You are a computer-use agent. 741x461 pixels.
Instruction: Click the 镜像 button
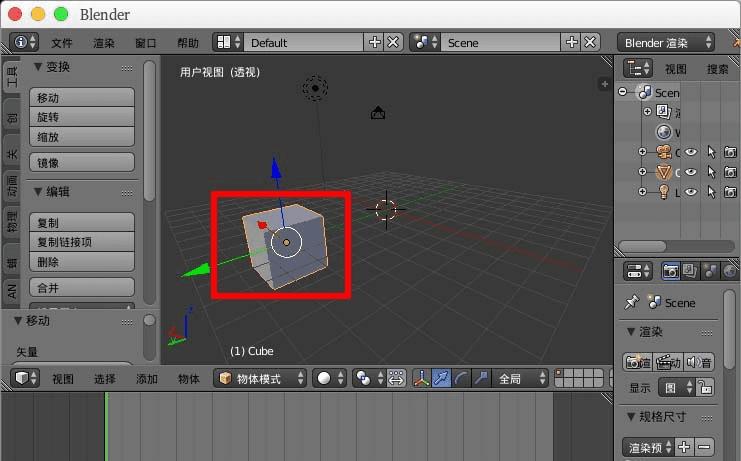(x=82, y=162)
